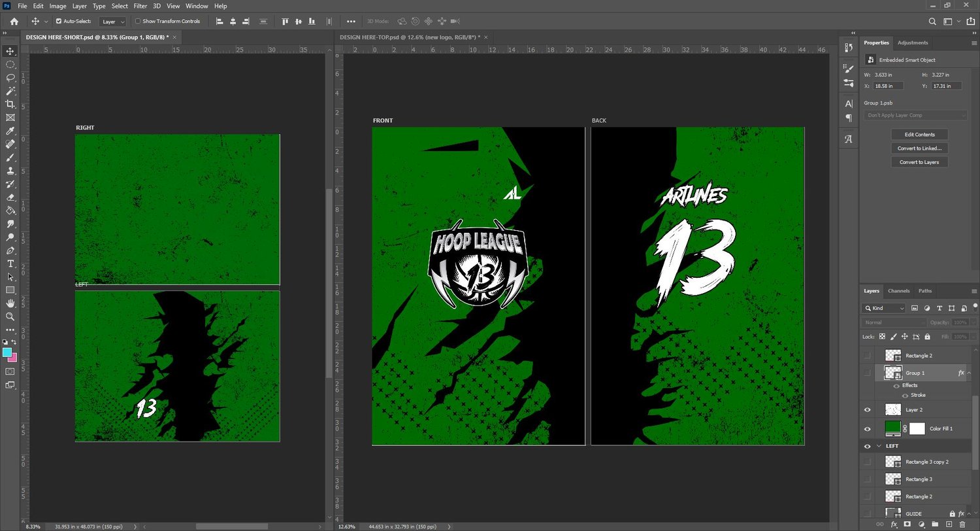This screenshot has height=531, width=980.
Task: Select the Brush tool
Action: coord(10,158)
